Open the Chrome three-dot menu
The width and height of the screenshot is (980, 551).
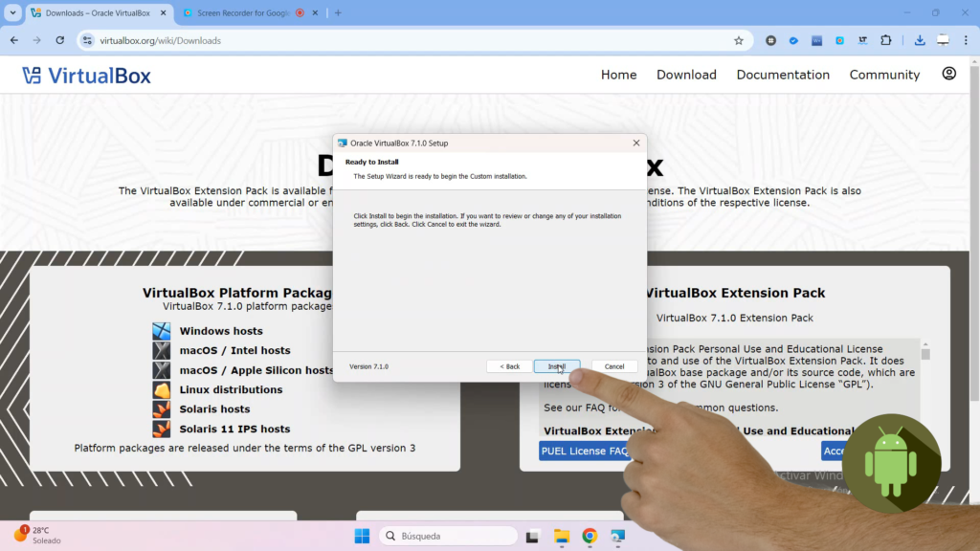click(x=966, y=40)
